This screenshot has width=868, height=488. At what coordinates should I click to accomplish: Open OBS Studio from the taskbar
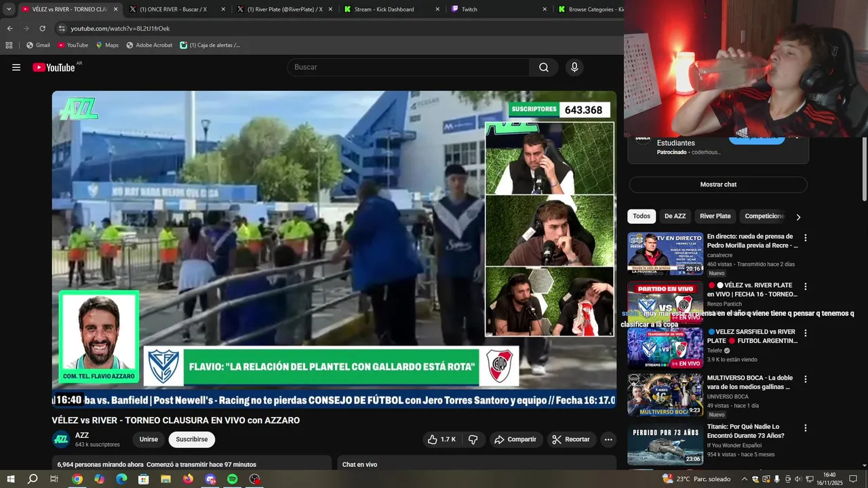tap(254, 479)
